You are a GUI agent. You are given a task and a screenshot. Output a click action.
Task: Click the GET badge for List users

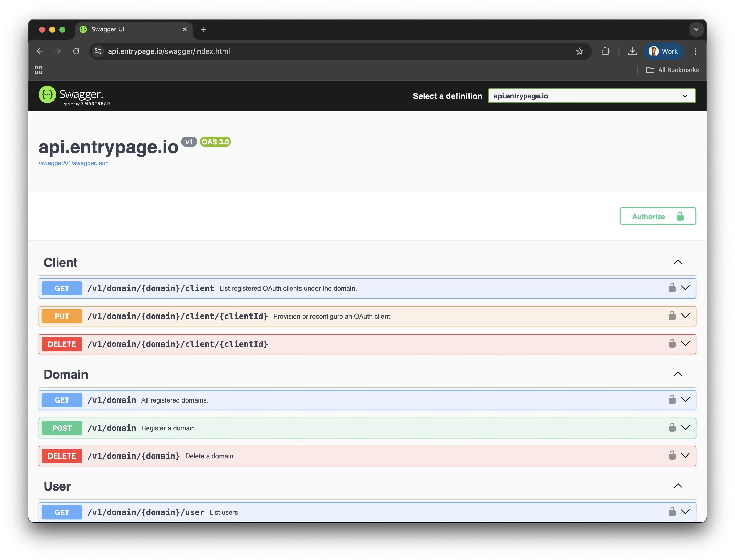coord(62,512)
